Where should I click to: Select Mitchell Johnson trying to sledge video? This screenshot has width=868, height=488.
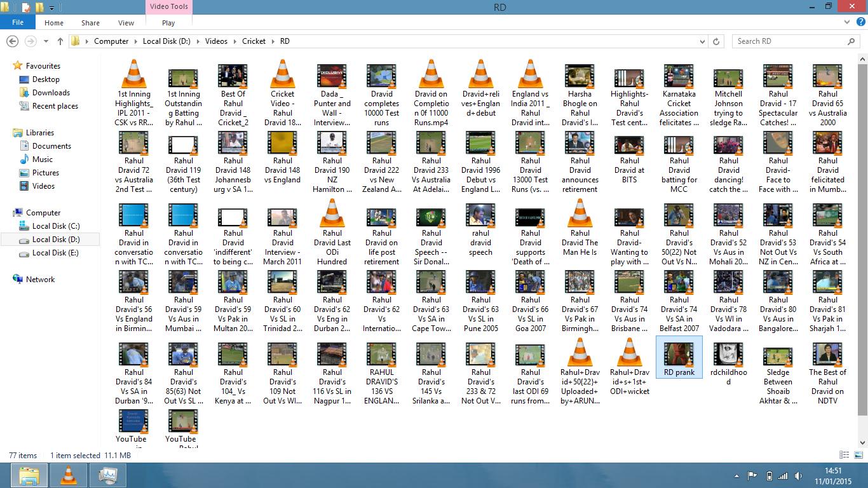(x=729, y=93)
